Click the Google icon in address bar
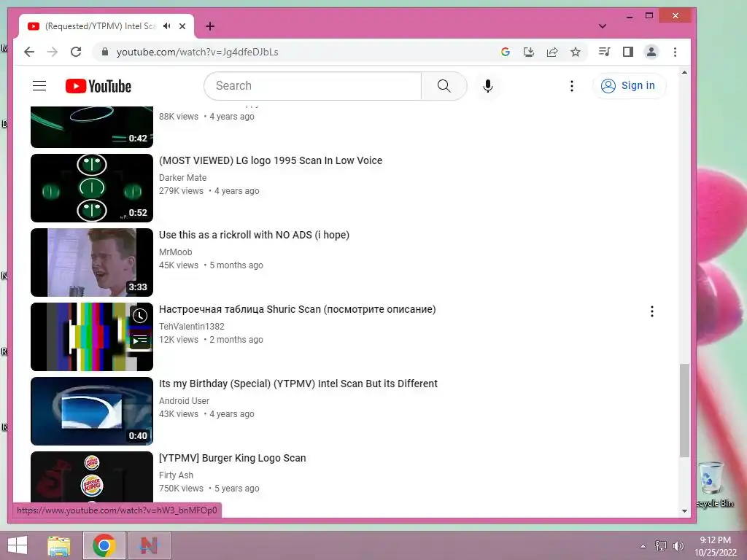The image size is (747, 560). 506,52
